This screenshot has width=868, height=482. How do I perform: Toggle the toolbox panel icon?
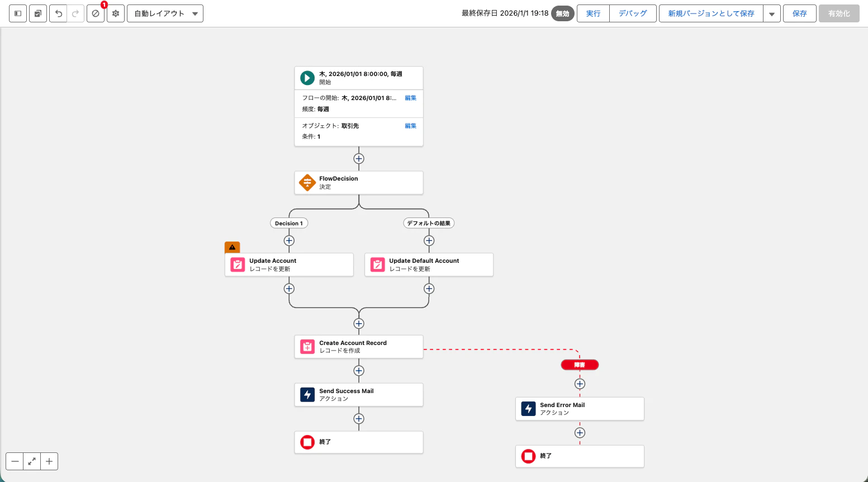[17, 13]
